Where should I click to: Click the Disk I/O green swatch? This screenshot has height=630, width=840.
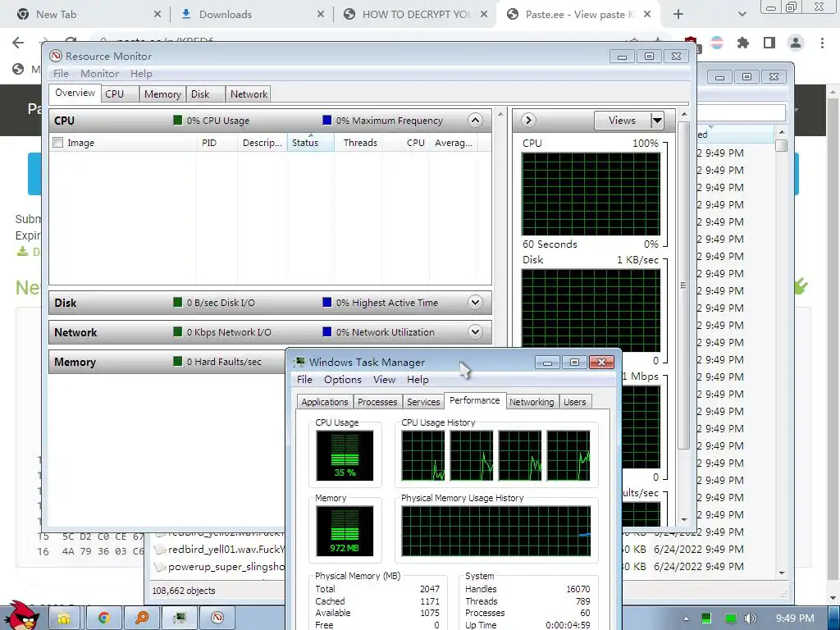tap(178, 302)
